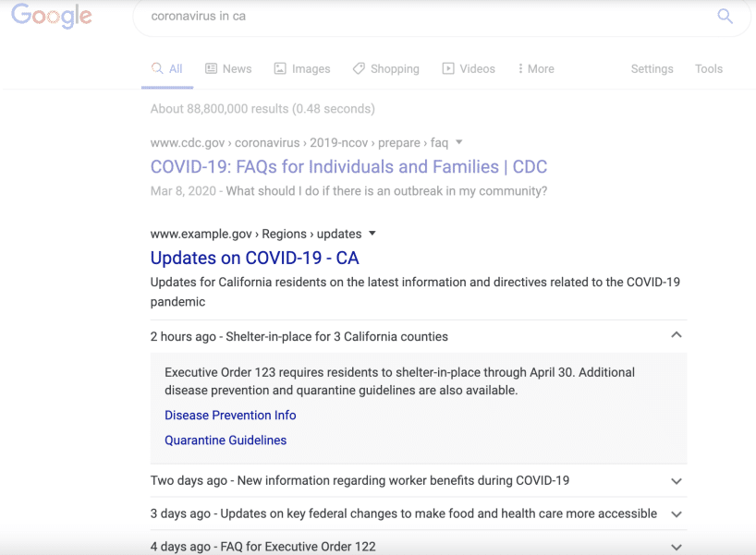Click the News tab newspaper icon

(x=211, y=68)
